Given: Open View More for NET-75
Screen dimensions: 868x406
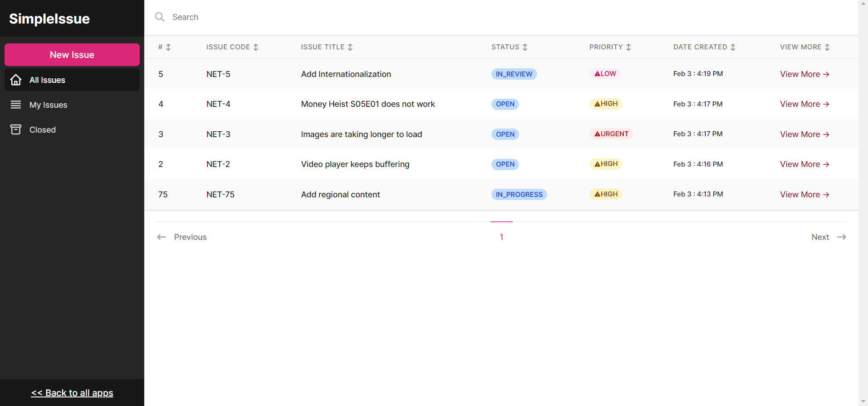Looking at the screenshot, I should [804, 195].
